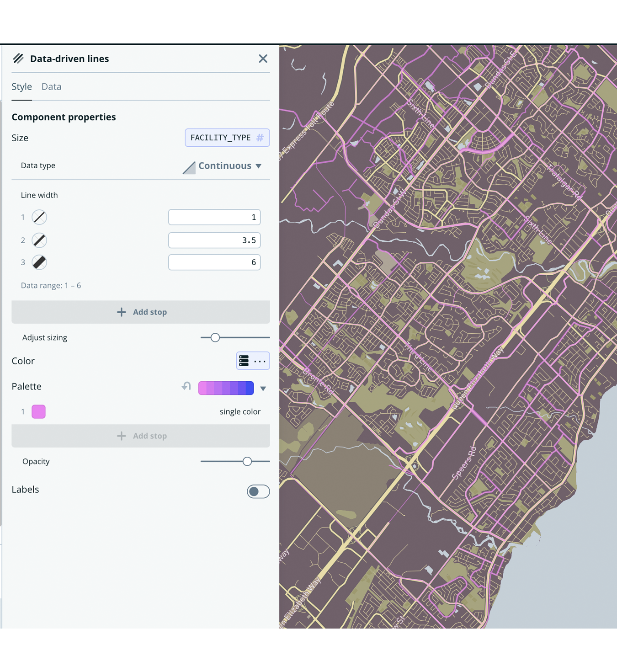This screenshot has width=617, height=672.
Task: Click the Opacity slider handle
Action: (247, 461)
